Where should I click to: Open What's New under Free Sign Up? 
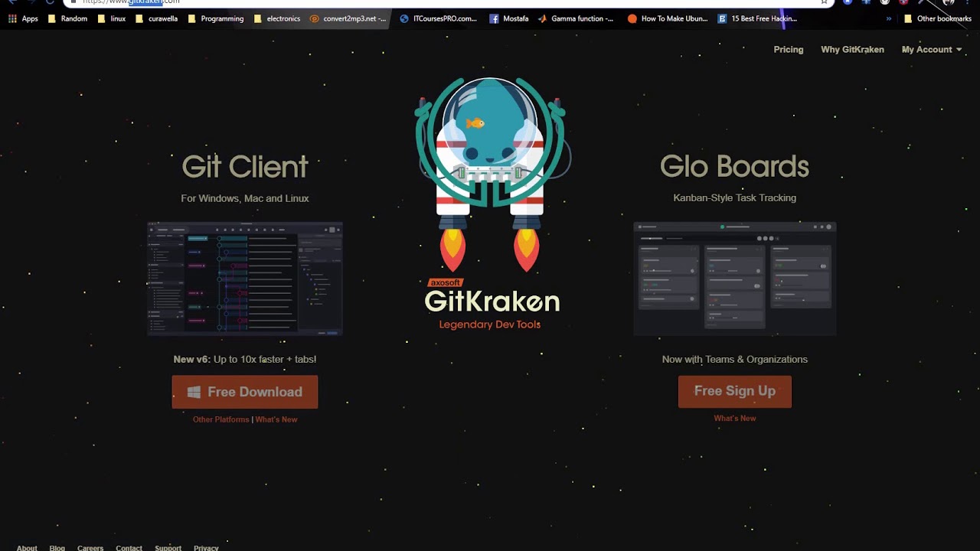coord(735,419)
